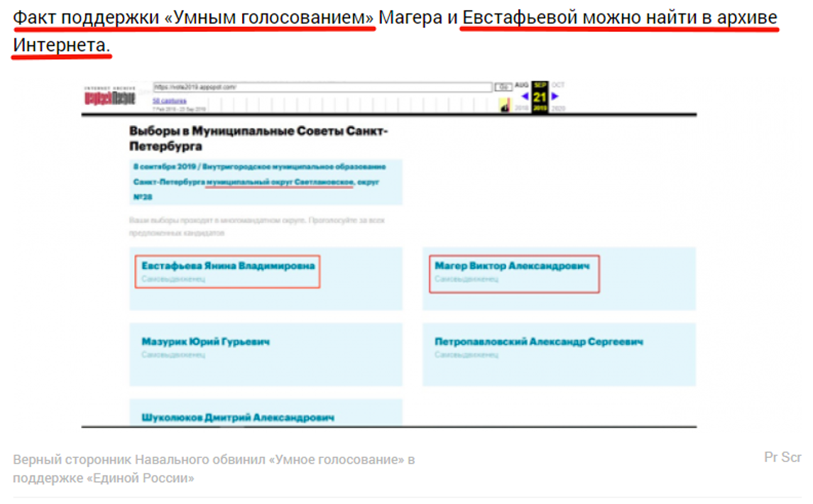Click the 2020 year label
The height and width of the screenshot is (504, 813).
coord(558,109)
